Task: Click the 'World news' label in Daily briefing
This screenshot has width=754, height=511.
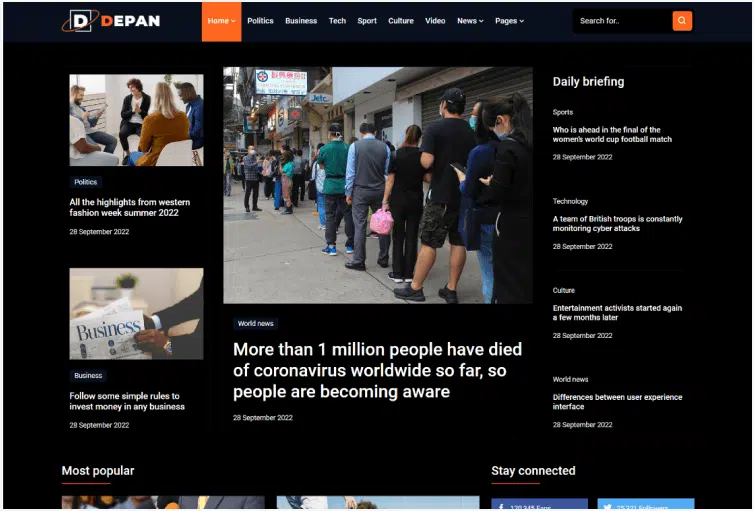Action: 570,379
